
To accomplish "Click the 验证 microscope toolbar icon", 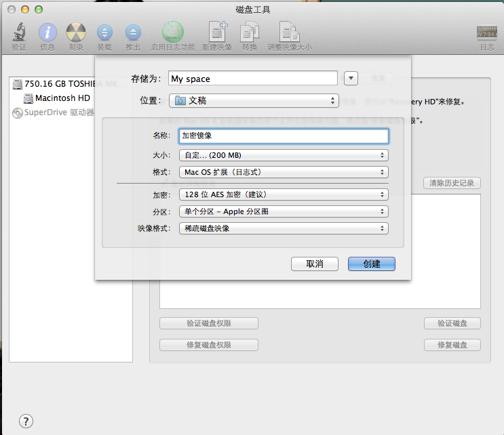I will [19, 32].
